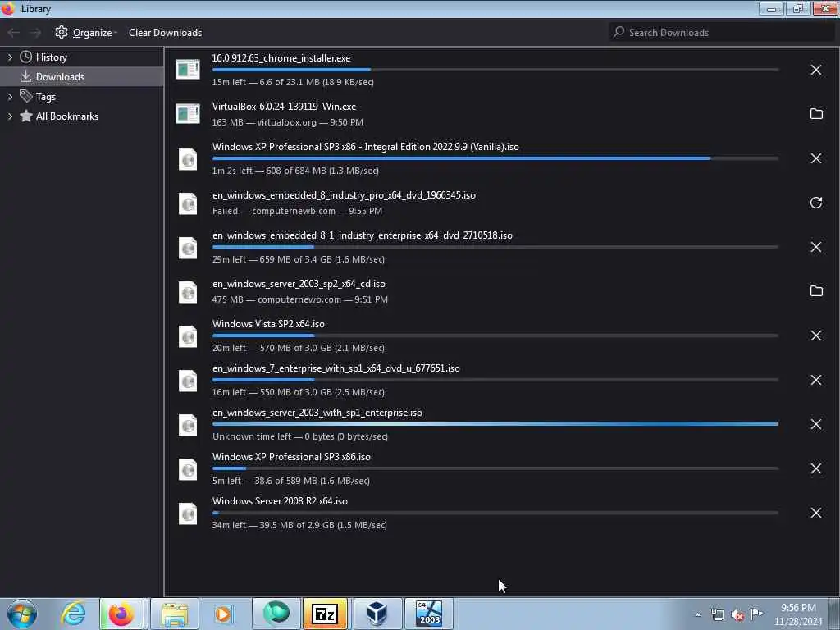Go back with the back arrow
This screenshot has height=630, width=840.
pos(13,33)
